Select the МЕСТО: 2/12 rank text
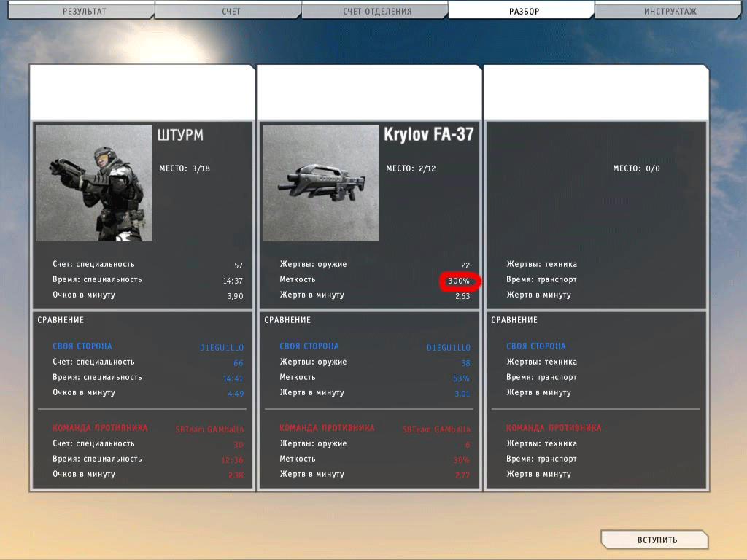 point(411,168)
